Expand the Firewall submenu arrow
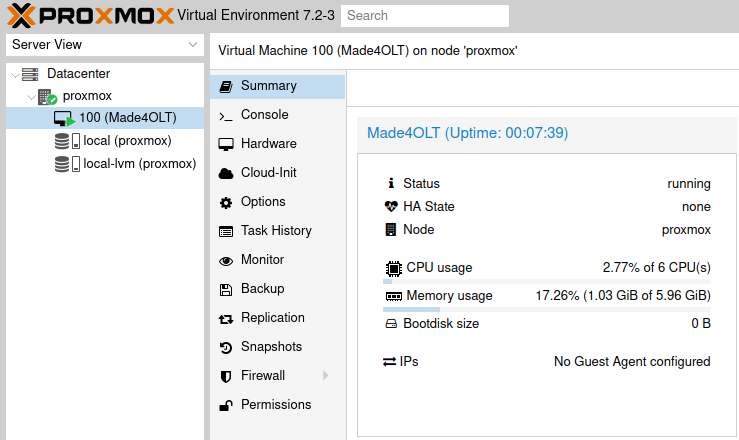 click(326, 376)
